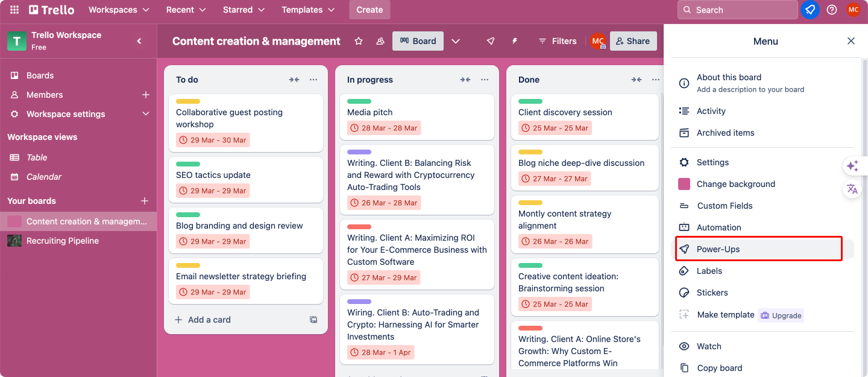Open In progress list actions menu
868x377 pixels.
click(485, 80)
